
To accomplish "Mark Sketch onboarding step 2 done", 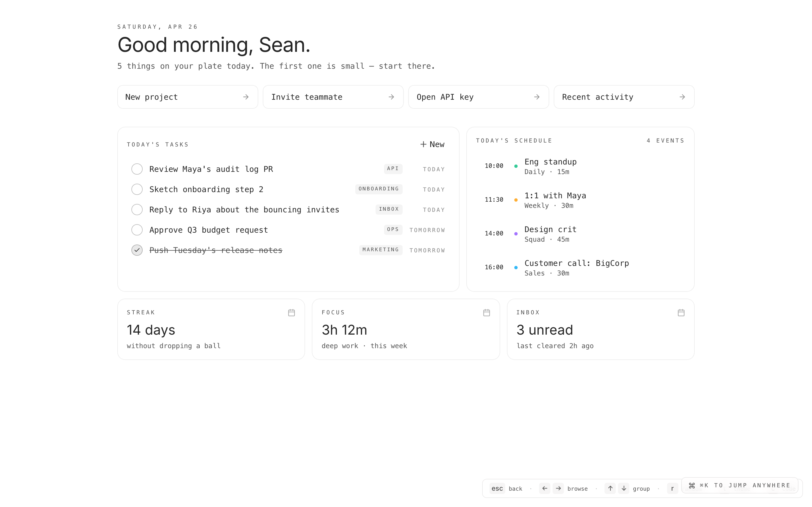I will coord(137,189).
